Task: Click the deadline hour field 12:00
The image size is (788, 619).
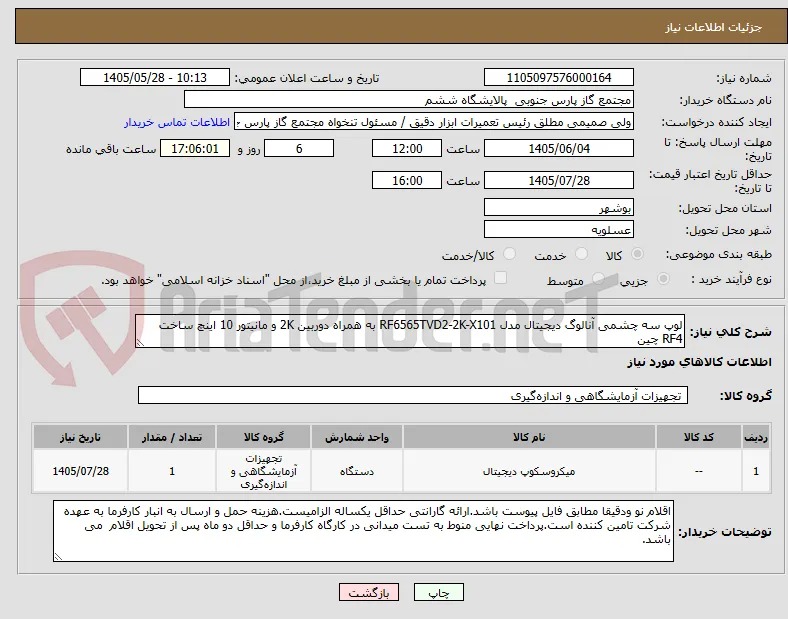Action: (407, 149)
